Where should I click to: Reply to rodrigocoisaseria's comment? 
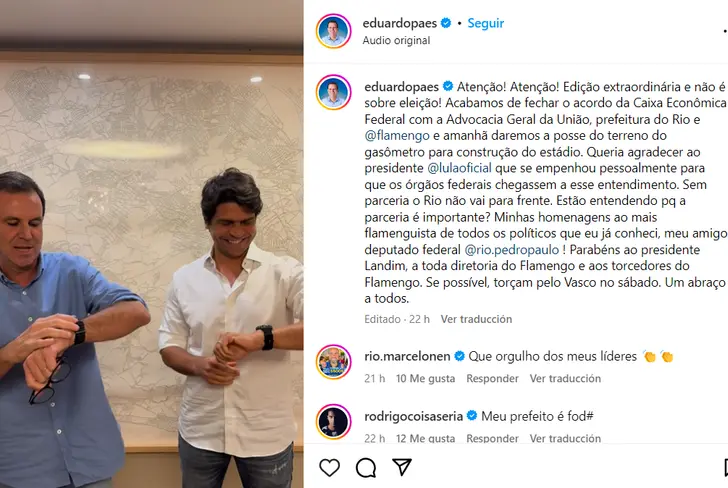(492, 438)
